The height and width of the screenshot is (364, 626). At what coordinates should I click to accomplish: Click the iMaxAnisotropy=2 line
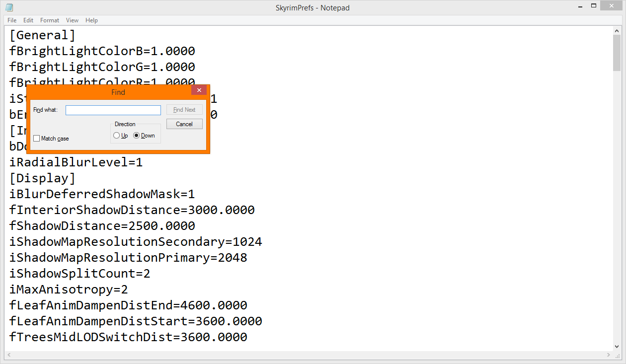(x=69, y=290)
